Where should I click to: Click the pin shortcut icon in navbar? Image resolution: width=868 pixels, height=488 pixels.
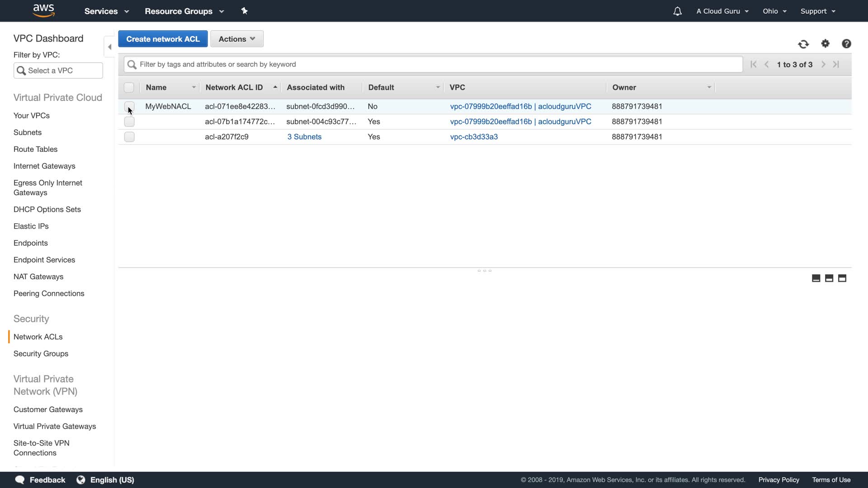[245, 11]
